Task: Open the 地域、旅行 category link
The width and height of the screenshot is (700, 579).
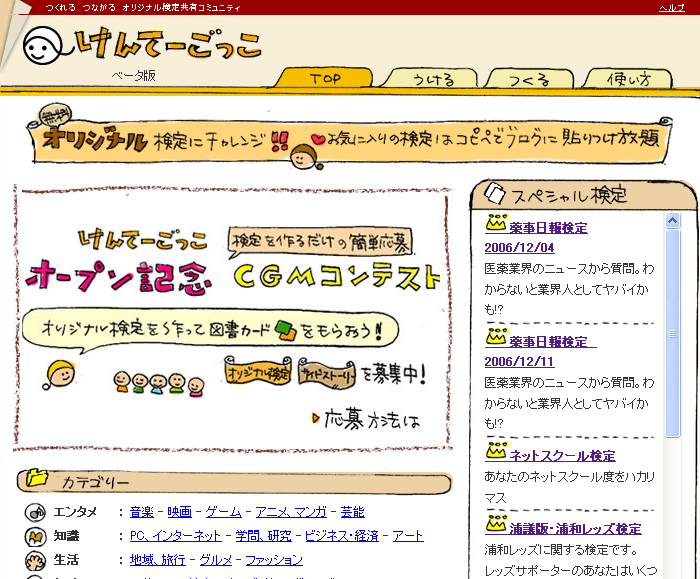Action: click(x=157, y=560)
